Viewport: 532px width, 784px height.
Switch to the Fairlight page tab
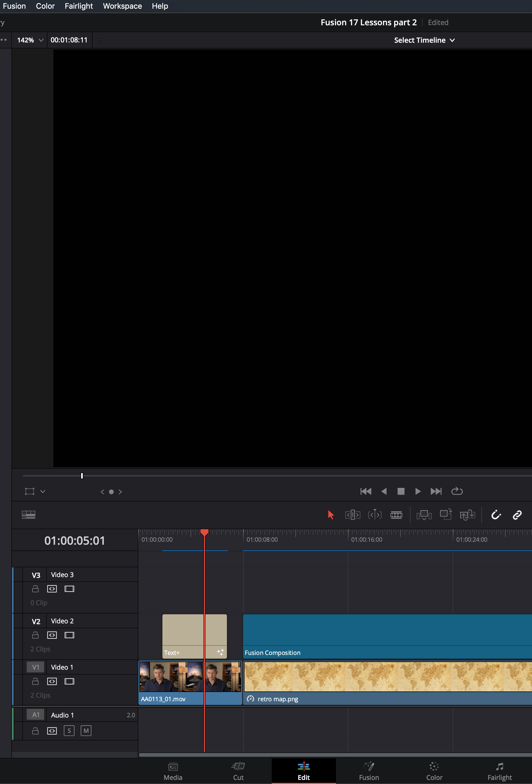500,771
